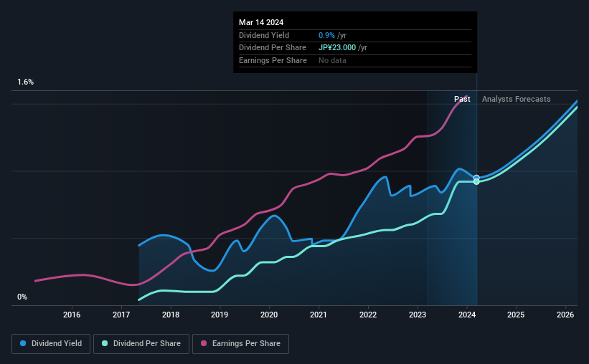The width and height of the screenshot is (589, 364).
Task: Click the 0% y-axis label
Action: [22, 297]
